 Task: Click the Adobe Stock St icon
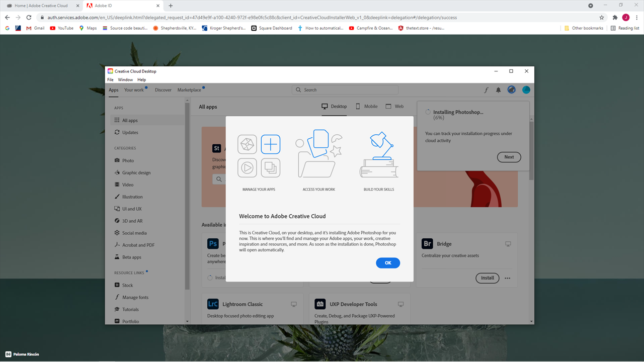[x=216, y=148]
